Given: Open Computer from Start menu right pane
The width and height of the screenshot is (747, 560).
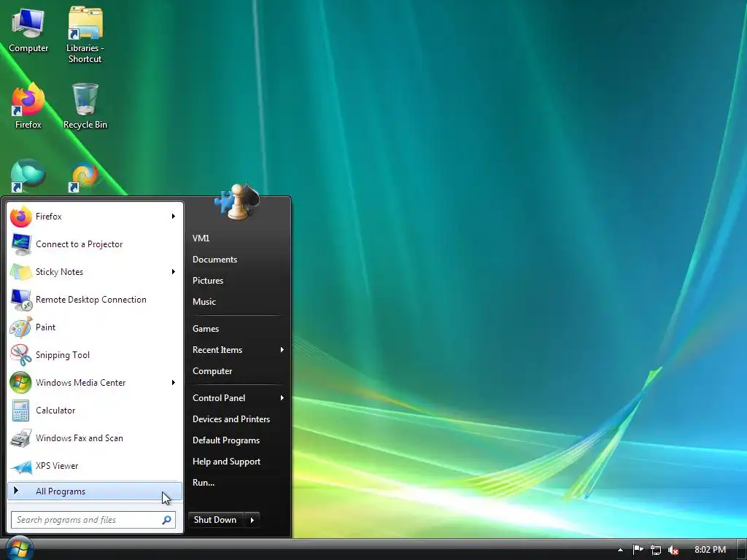Looking at the screenshot, I should (x=212, y=371).
